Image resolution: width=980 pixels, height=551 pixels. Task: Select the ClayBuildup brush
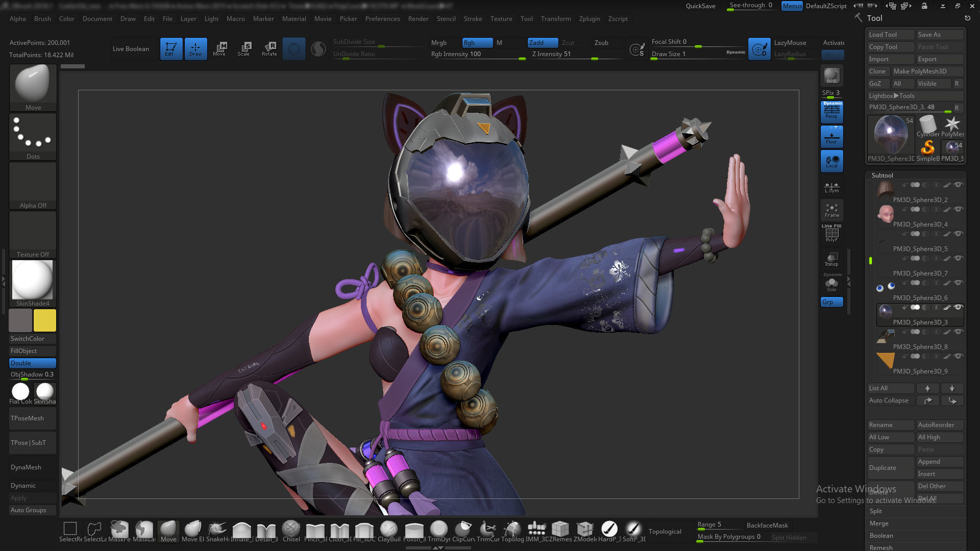389,531
